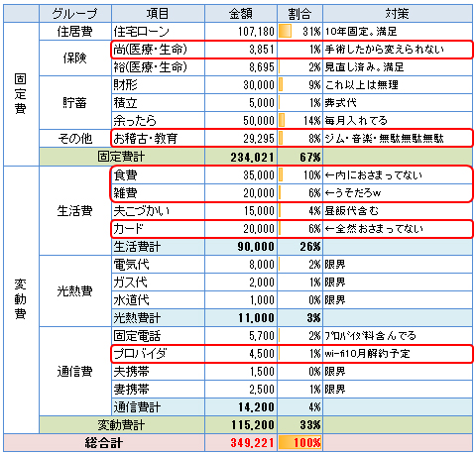Click the 食費 item cell
The image size is (476, 455).
158,175
